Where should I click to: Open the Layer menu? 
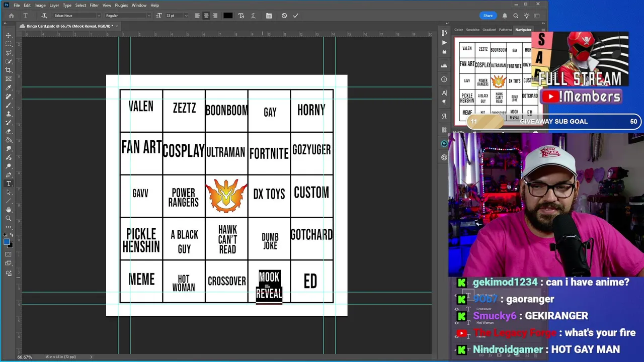[54, 6]
